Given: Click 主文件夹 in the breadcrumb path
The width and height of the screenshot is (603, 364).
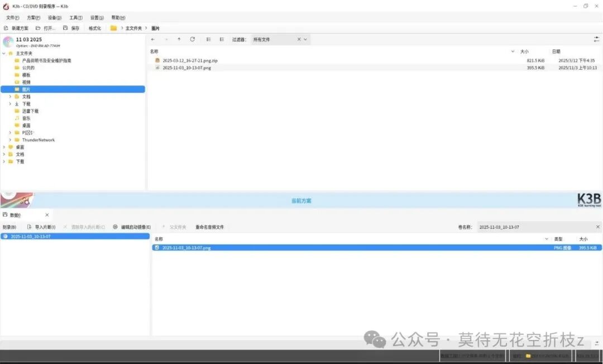Looking at the screenshot, I should tap(133, 28).
